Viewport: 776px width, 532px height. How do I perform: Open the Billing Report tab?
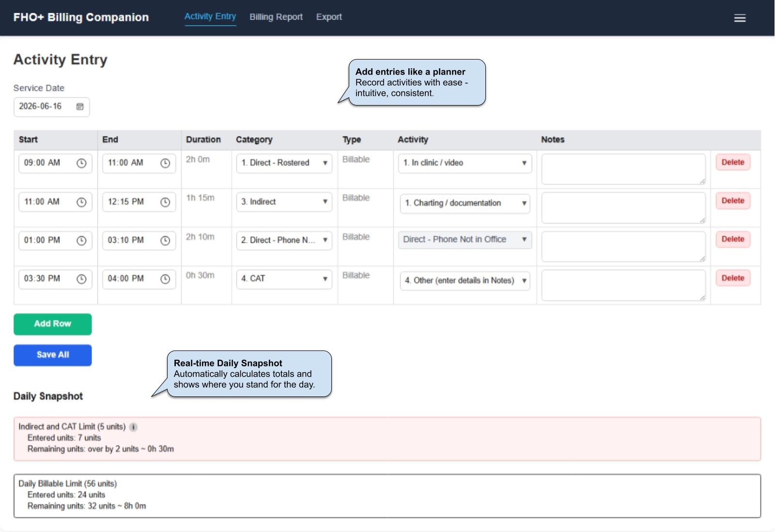click(276, 17)
